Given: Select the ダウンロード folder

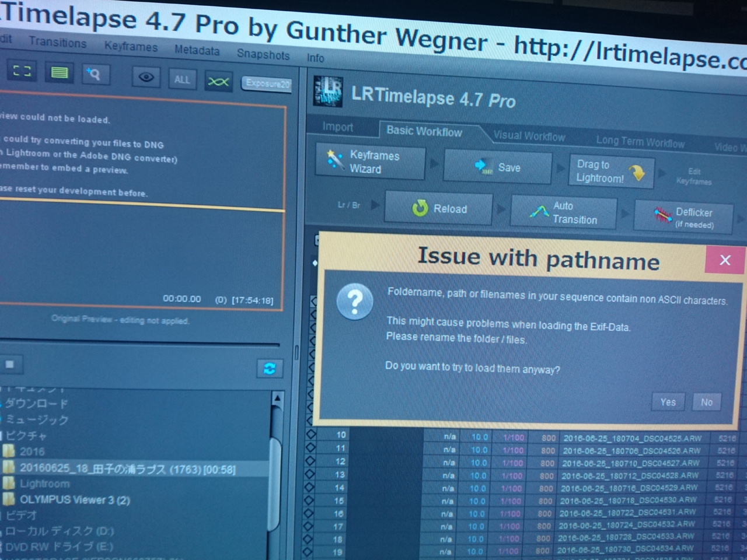Looking at the screenshot, I should pyautogui.click(x=36, y=404).
